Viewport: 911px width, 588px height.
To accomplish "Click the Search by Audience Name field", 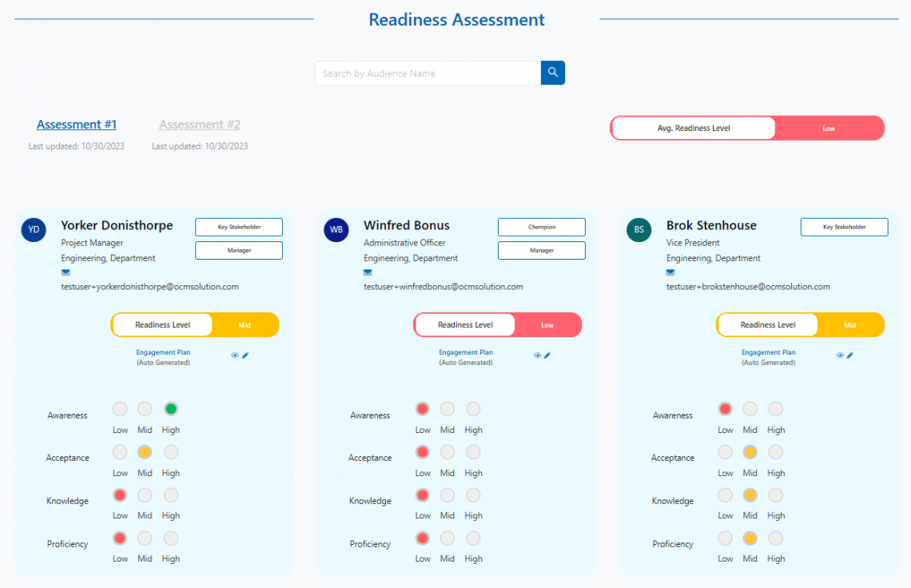I will [428, 72].
